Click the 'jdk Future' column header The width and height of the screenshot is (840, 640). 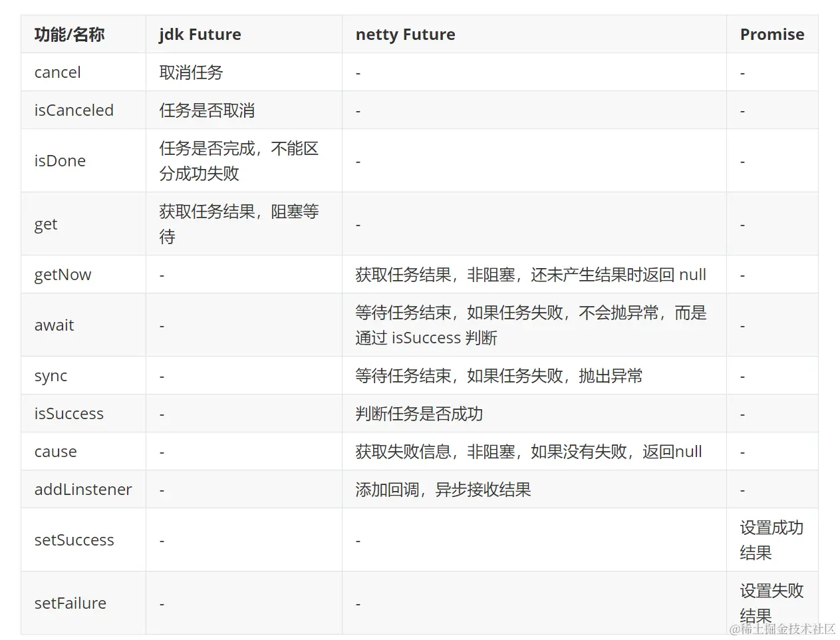tap(200, 35)
